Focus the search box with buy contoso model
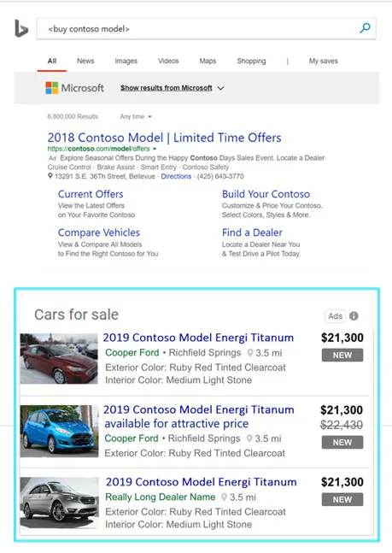The height and width of the screenshot is (553, 392). [206, 28]
